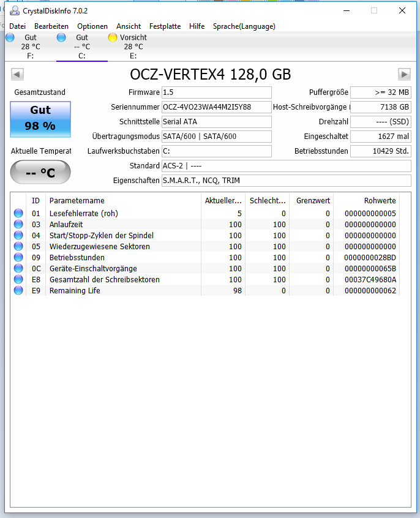Click the ID column header
Image resolution: width=420 pixels, height=518 pixels.
coord(36,201)
